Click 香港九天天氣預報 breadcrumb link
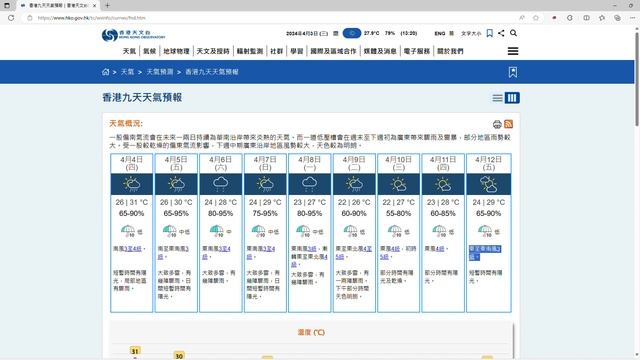The width and height of the screenshot is (640, 360). point(212,72)
